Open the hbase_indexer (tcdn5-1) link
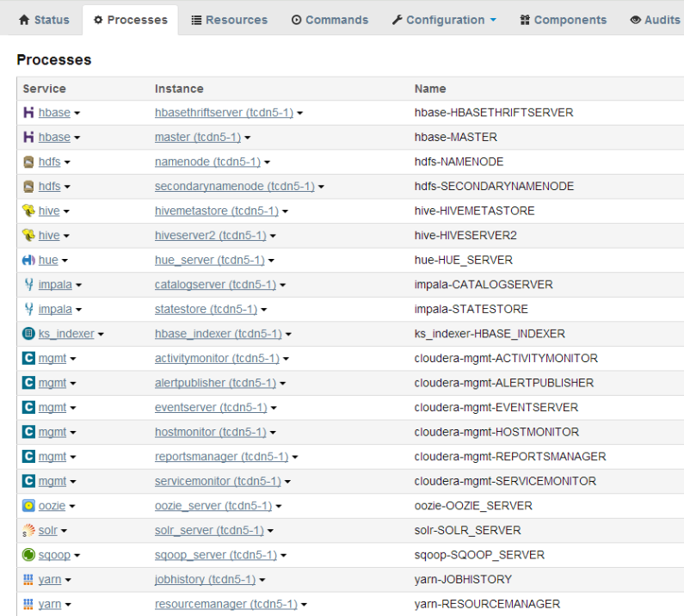The image size is (684, 616). click(219, 334)
